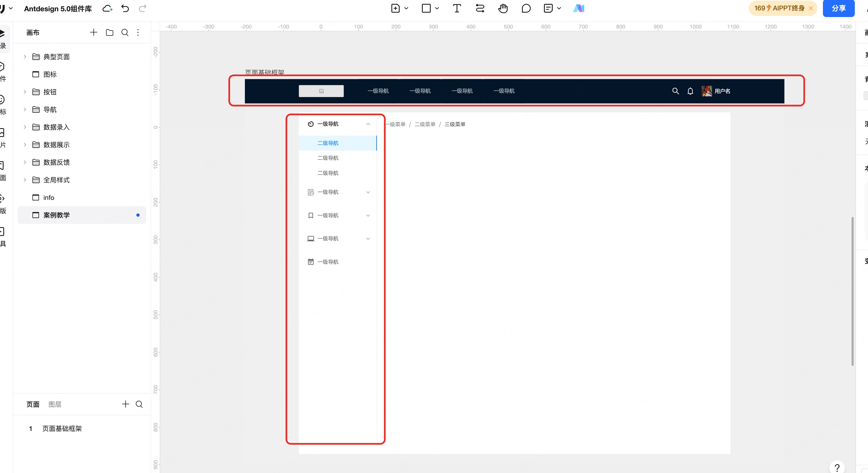The width and height of the screenshot is (868, 473).
Task: Click the canvas vertical scrollbar
Action: (852, 291)
